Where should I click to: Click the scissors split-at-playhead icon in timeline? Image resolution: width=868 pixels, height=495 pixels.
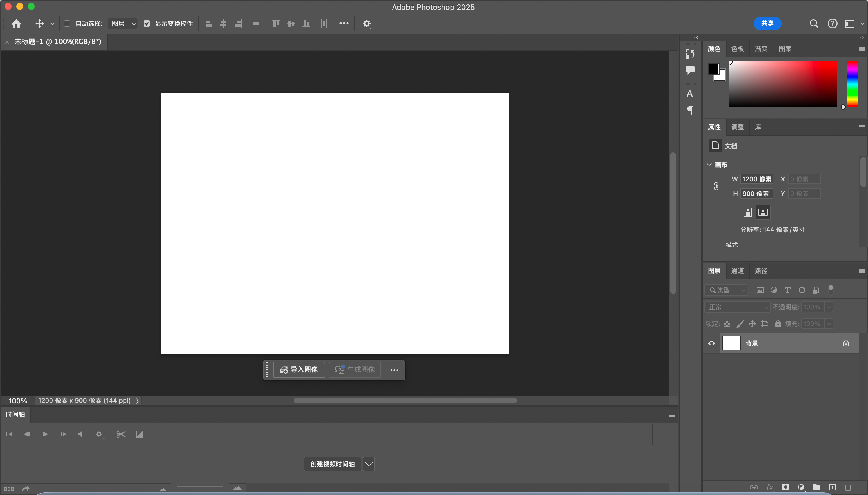pyautogui.click(x=121, y=434)
